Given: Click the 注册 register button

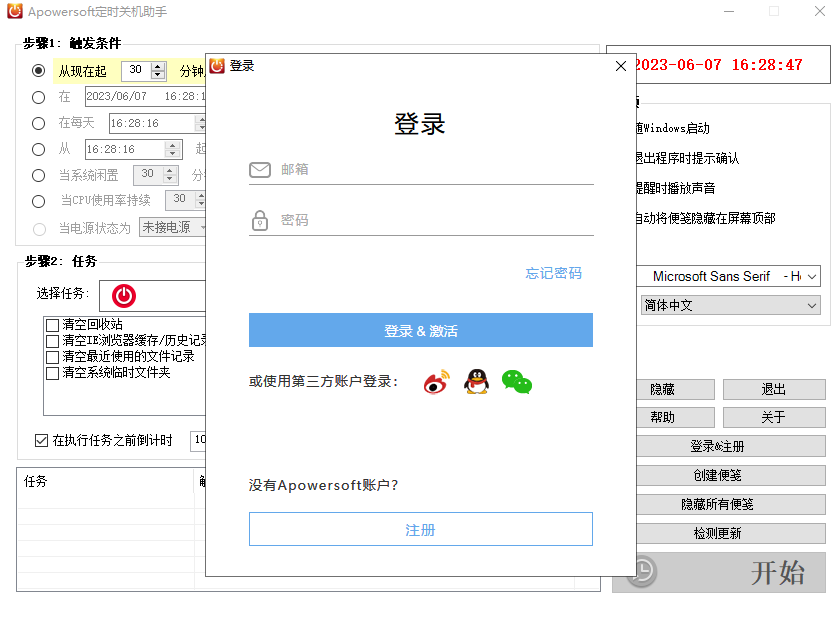Looking at the screenshot, I should pyautogui.click(x=421, y=529).
